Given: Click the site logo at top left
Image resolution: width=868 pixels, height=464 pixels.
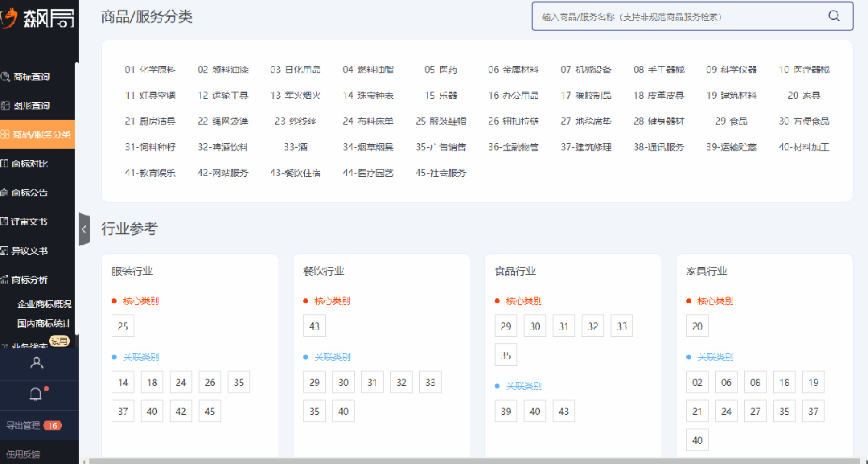Looking at the screenshot, I should 38,18.
